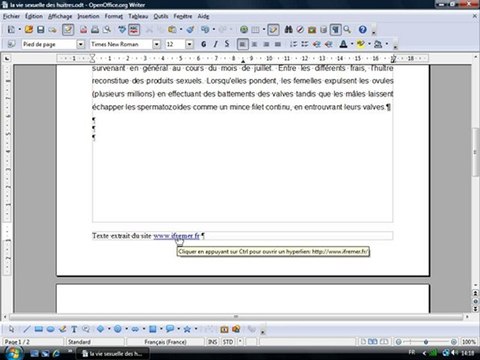
Task: Open the Symbol Shapes smiley dropdown arrow
Action: (x=126, y=329)
